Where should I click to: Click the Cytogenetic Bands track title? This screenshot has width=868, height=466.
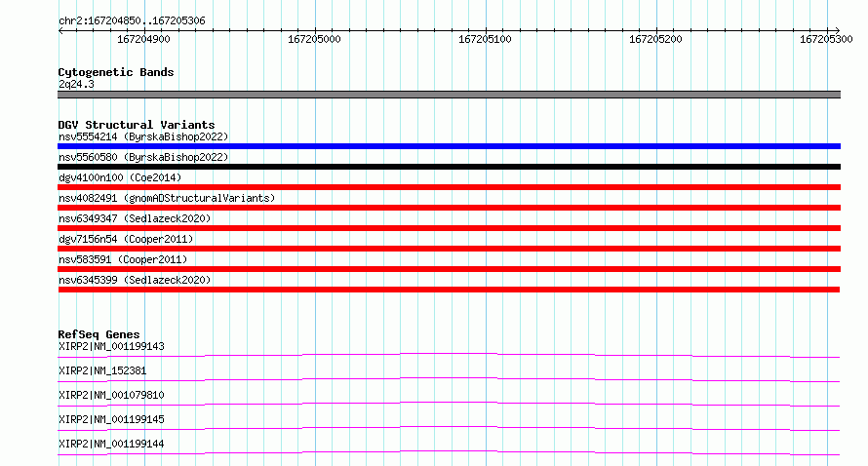point(116,72)
